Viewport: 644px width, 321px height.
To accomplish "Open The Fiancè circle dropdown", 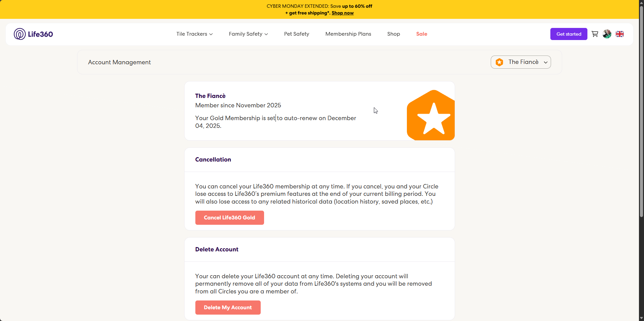I will click(x=521, y=62).
